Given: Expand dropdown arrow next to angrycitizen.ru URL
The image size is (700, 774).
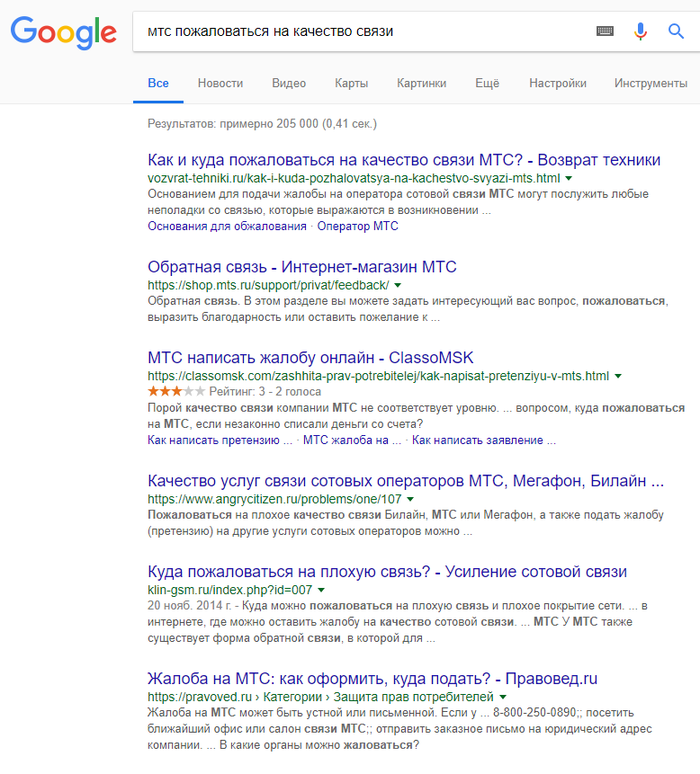Looking at the screenshot, I should point(410,499).
